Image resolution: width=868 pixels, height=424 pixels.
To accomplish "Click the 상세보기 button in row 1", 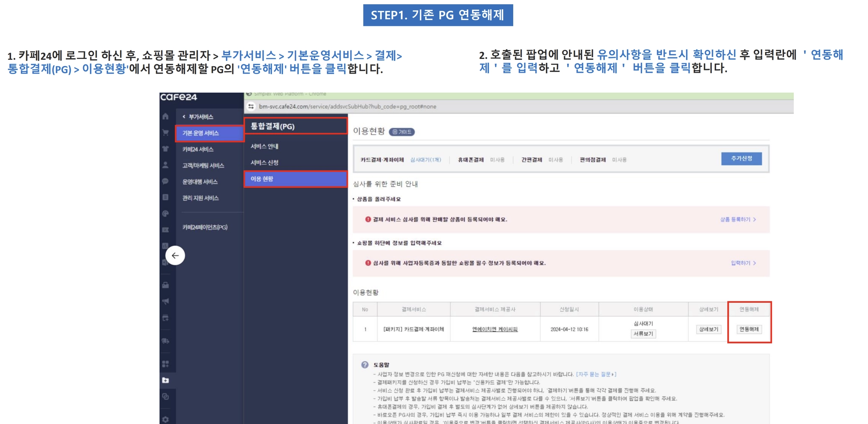I will click(x=709, y=329).
